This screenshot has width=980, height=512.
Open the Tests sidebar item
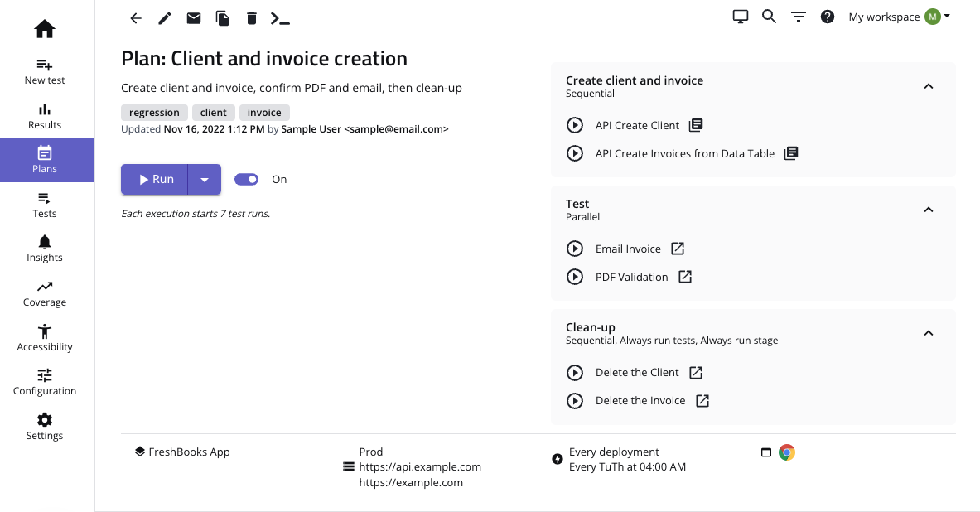[x=45, y=205]
